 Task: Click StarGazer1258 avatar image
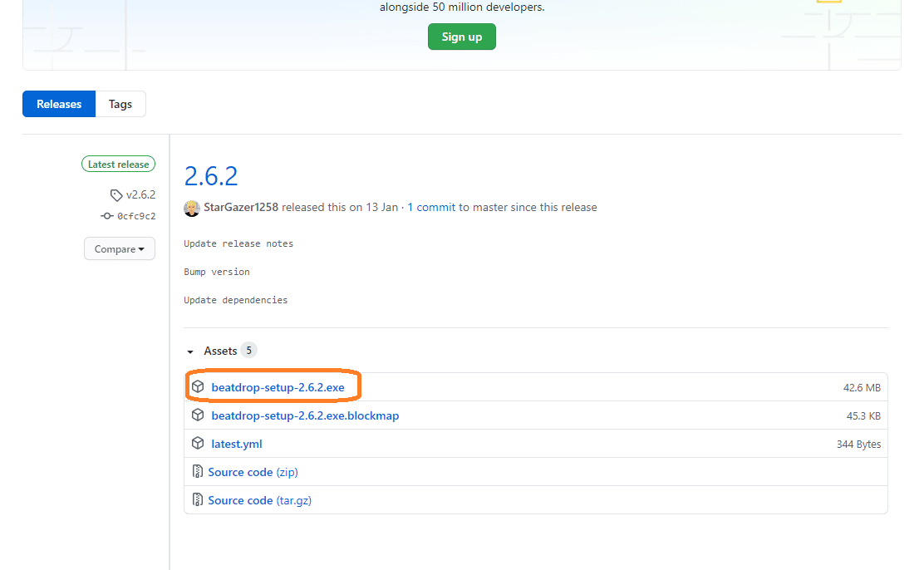(x=191, y=208)
